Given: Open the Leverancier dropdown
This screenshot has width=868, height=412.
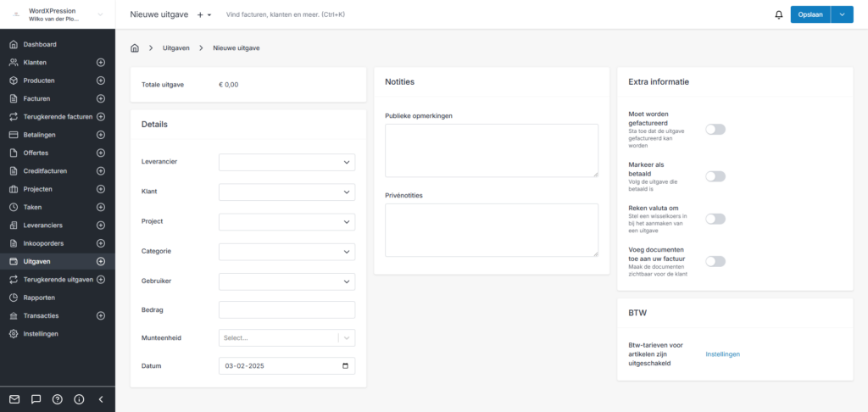Looking at the screenshot, I should (287, 162).
